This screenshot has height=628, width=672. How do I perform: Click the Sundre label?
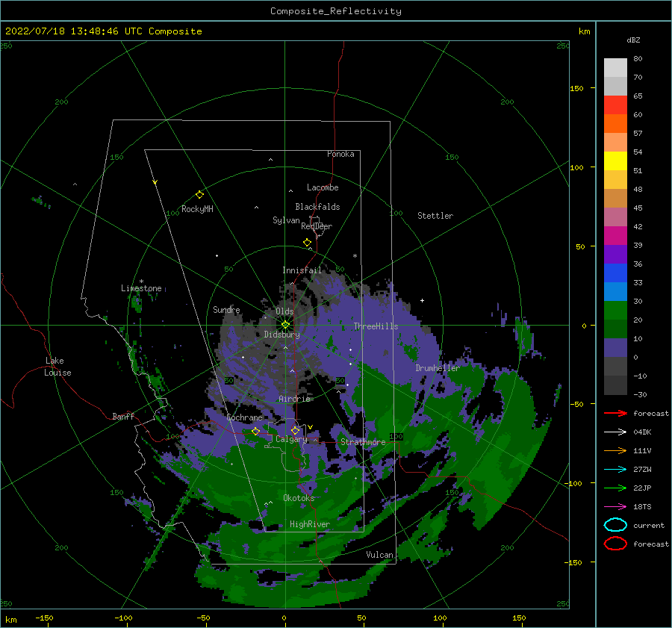[226, 309]
